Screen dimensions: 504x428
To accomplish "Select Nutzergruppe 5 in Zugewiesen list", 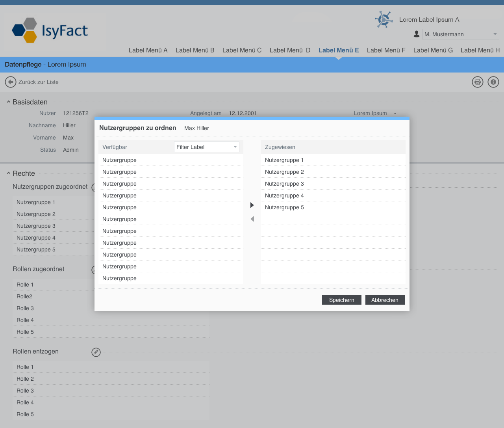I will click(284, 207).
